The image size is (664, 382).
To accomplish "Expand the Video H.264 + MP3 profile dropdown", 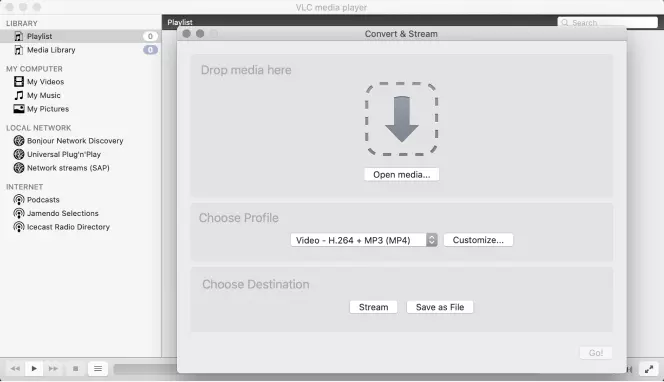I will 364,240.
